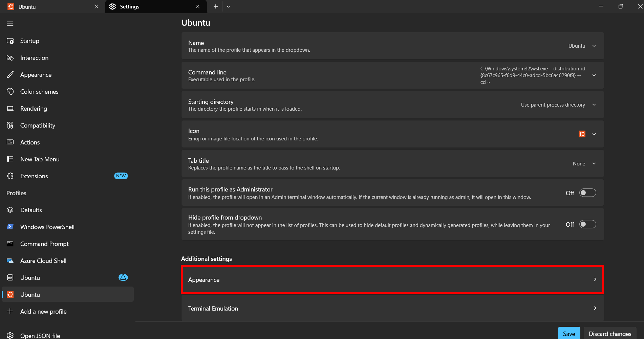644x339 pixels.
Task: Open a new tab with the plus button
Action: pos(215,6)
